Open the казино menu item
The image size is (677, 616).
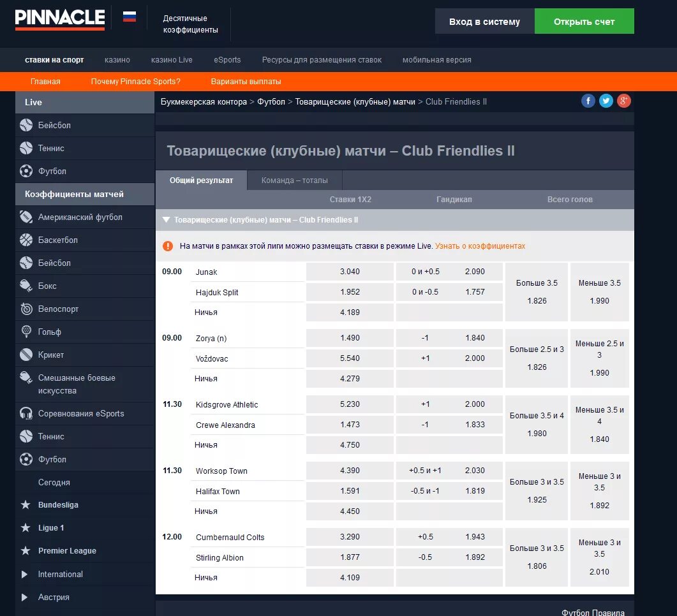pos(117,60)
